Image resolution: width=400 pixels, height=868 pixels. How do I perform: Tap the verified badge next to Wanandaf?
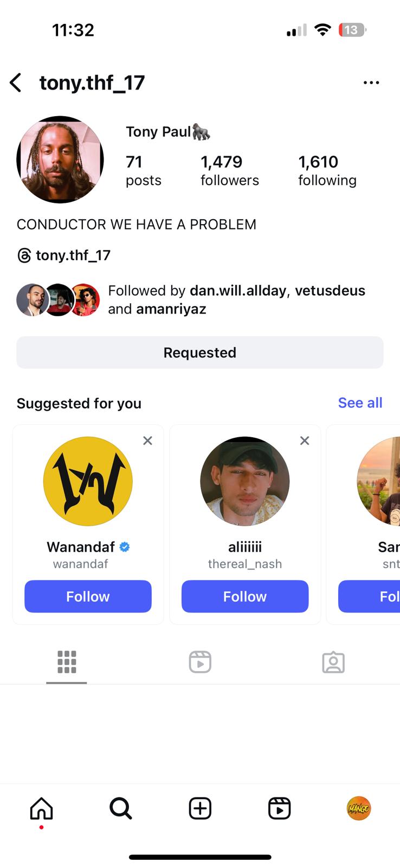coord(125,547)
